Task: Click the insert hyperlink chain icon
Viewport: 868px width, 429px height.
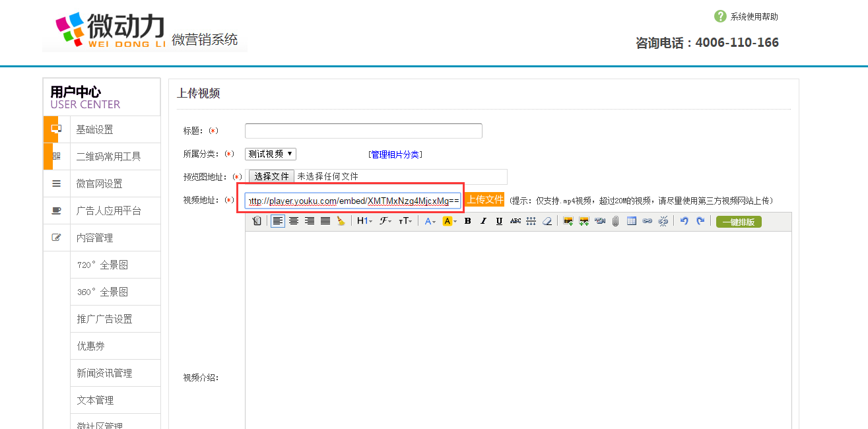Action: point(648,221)
